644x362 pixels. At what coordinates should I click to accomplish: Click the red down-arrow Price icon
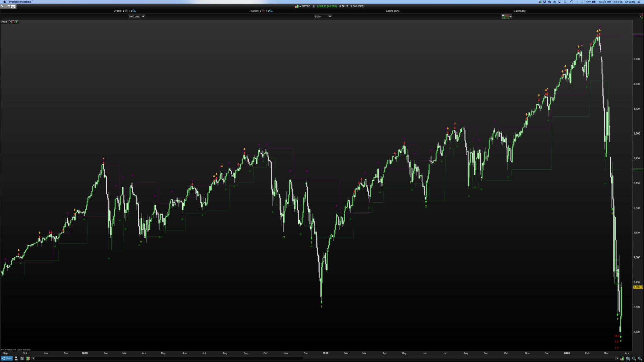[x=13, y=22]
